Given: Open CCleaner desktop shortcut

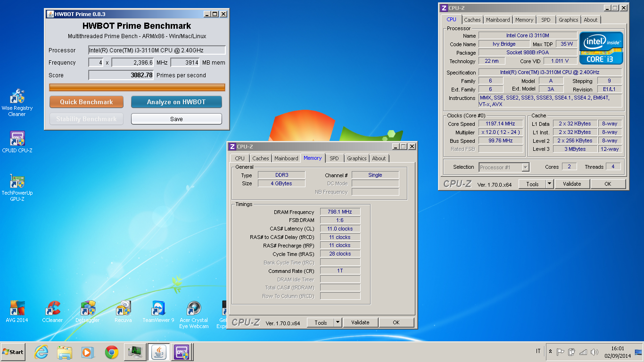Looking at the screenshot, I should (52, 312).
